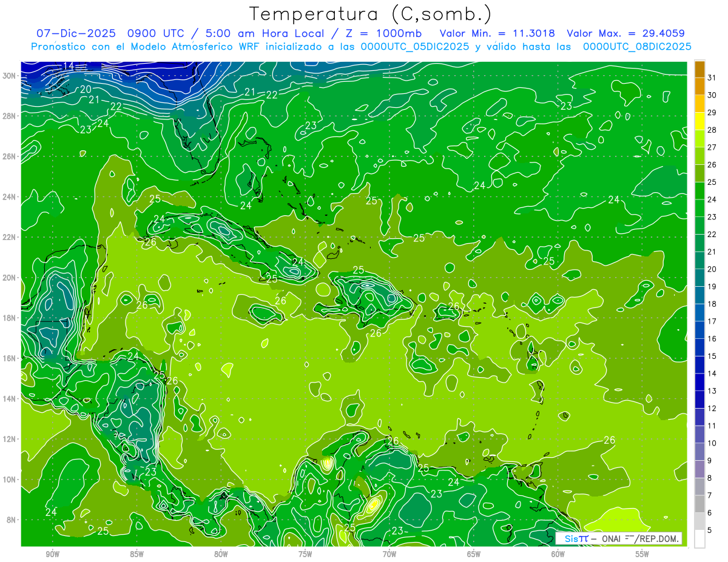
Task: Click the "Valor Max. = 29.4059" value
Action: [625, 33]
